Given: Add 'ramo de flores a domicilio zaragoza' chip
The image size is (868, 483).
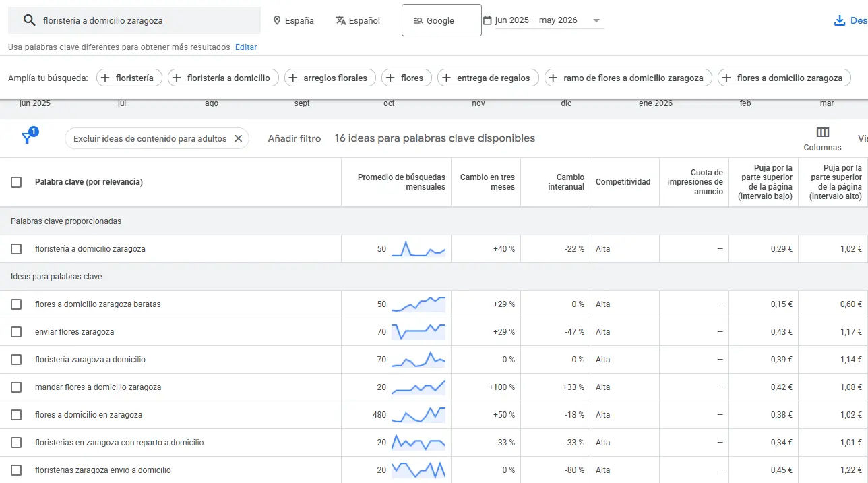Looking at the screenshot, I should 628,78.
